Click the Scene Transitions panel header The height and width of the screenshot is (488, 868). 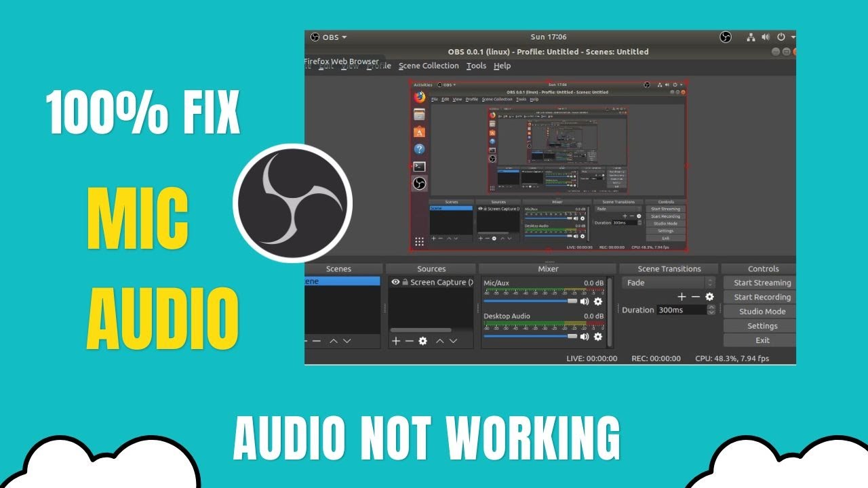[x=669, y=269]
